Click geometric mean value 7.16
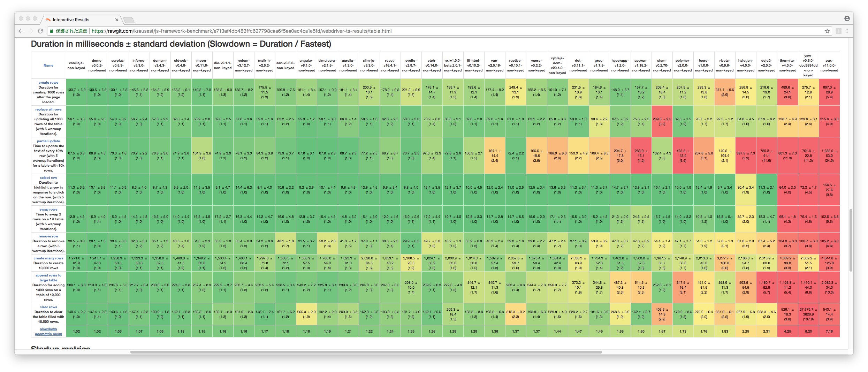Viewport: 868px width, 372px height. (x=829, y=332)
